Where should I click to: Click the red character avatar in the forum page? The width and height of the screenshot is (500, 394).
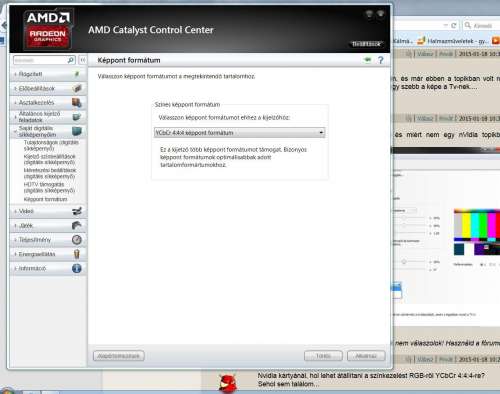228,383
